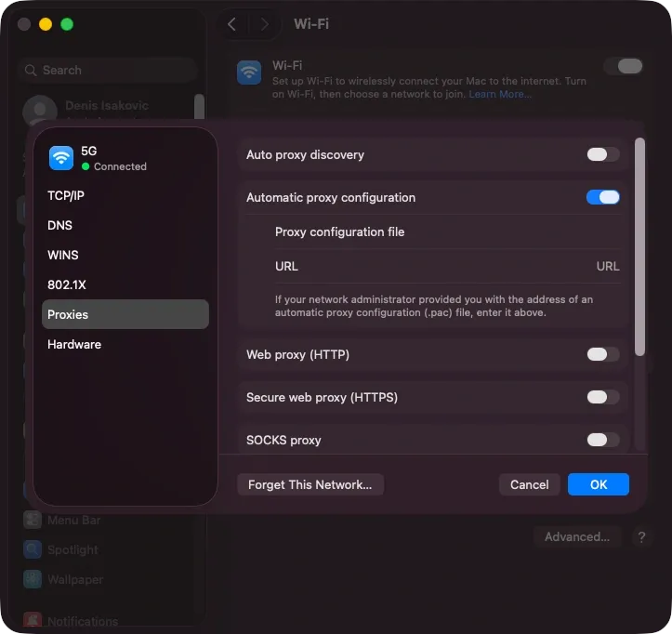Click the yellow minimize window button
The image size is (672, 634).
[x=46, y=24]
